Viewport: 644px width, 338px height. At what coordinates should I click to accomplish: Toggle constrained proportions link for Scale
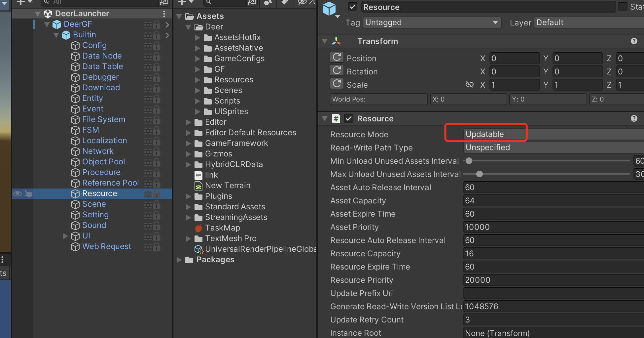(x=469, y=85)
